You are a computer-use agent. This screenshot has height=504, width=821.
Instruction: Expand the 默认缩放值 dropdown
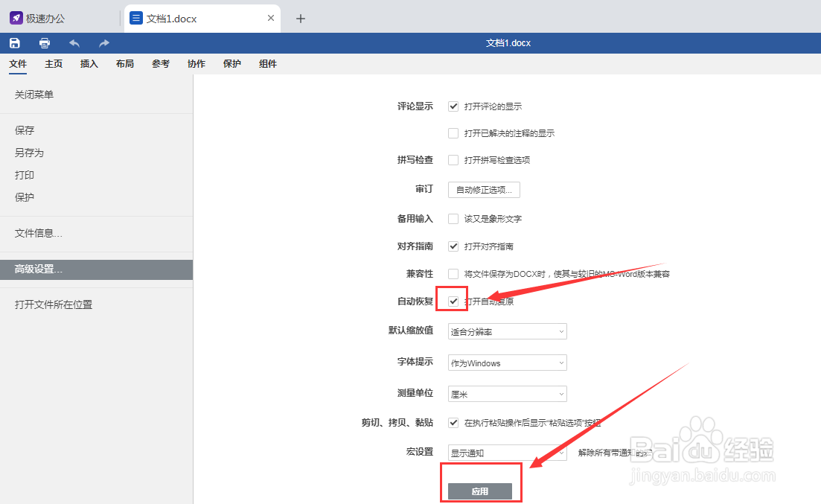507,331
